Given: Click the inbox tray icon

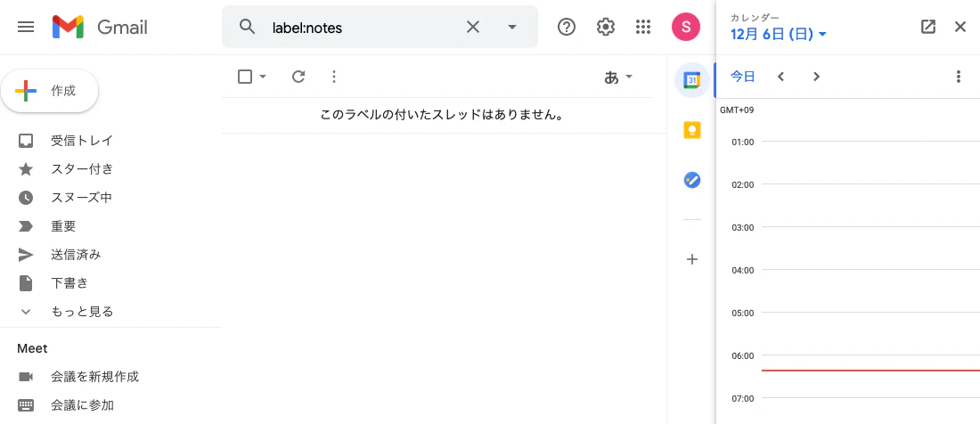Looking at the screenshot, I should [26, 141].
